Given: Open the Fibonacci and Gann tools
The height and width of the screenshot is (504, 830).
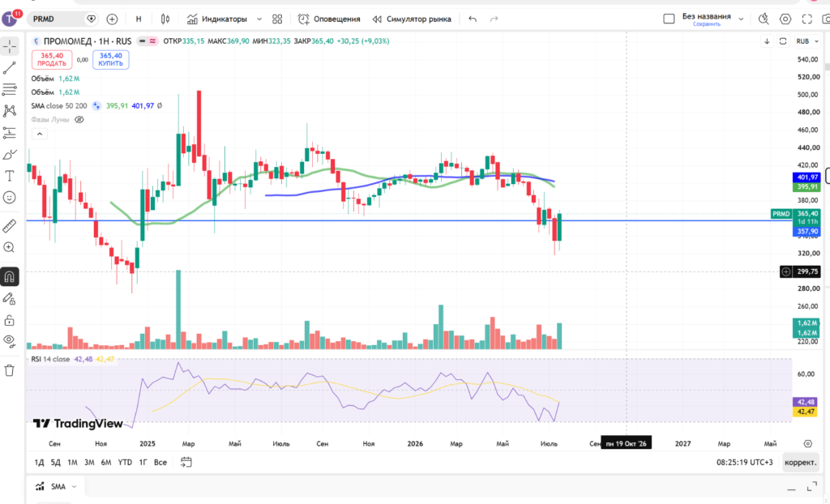Looking at the screenshot, I should pos(10,89).
